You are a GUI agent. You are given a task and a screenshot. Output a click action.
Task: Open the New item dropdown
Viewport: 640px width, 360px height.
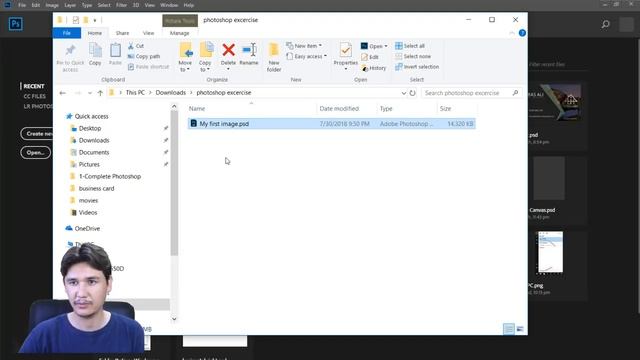coord(304,46)
